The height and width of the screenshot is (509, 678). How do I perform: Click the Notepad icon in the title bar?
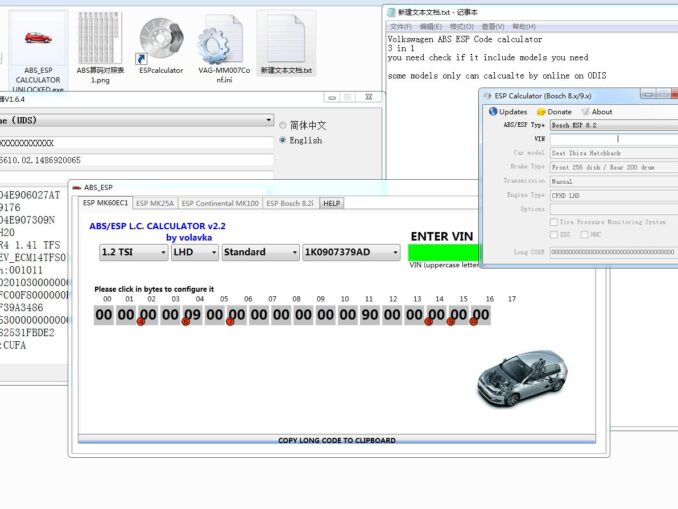391,12
